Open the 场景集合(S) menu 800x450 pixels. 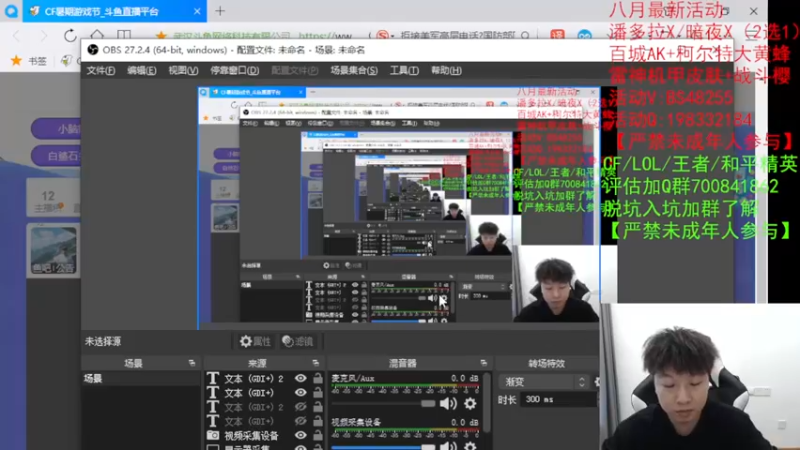click(354, 70)
